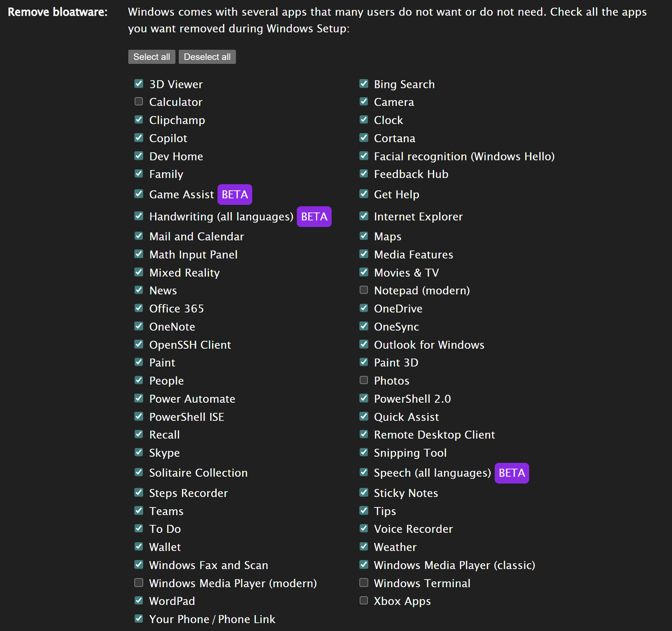This screenshot has width=672, height=631.
Task: Enable removal of Notepad (modern)
Action: coord(364,290)
